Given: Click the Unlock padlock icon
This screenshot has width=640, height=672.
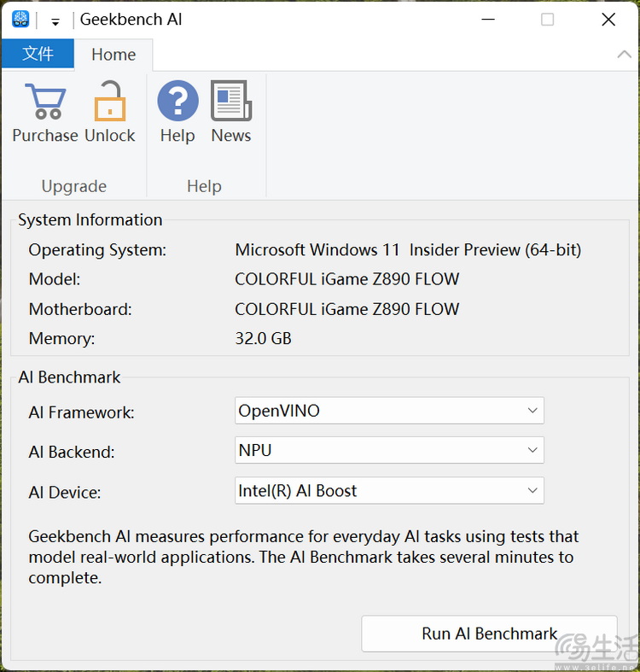Looking at the screenshot, I should [x=110, y=101].
